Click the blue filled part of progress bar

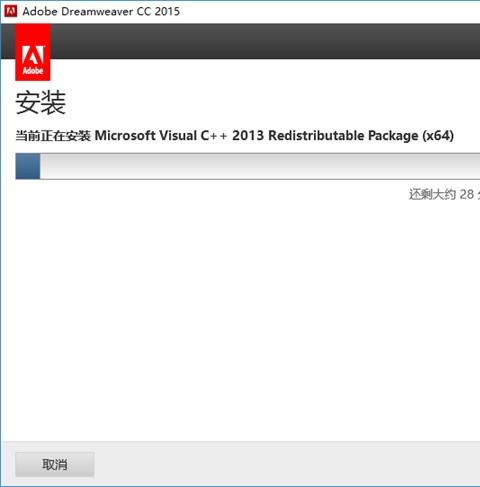click(28, 166)
